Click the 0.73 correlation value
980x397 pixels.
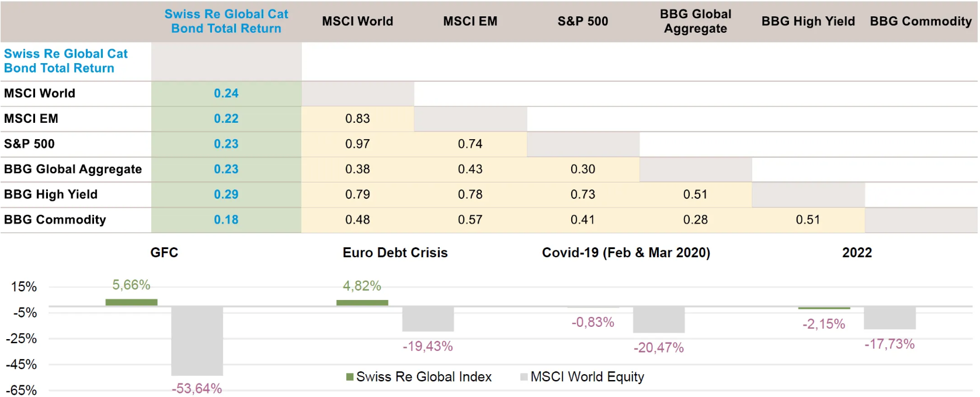coord(583,194)
